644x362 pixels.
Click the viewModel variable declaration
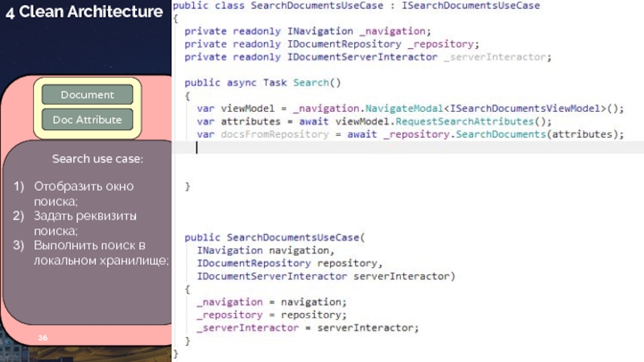tap(247, 109)
